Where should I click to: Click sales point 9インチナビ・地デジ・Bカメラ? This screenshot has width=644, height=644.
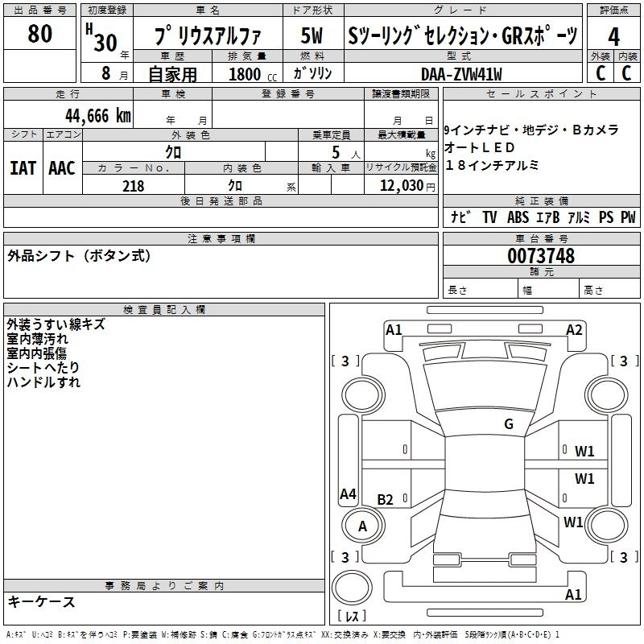pyautogui.click(x=531, y=130)
